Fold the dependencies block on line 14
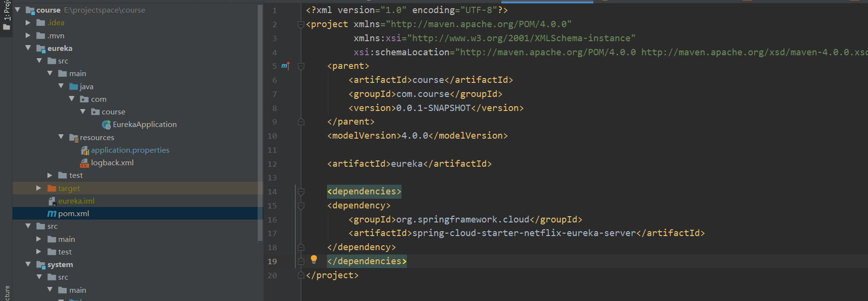 [301, 192]
